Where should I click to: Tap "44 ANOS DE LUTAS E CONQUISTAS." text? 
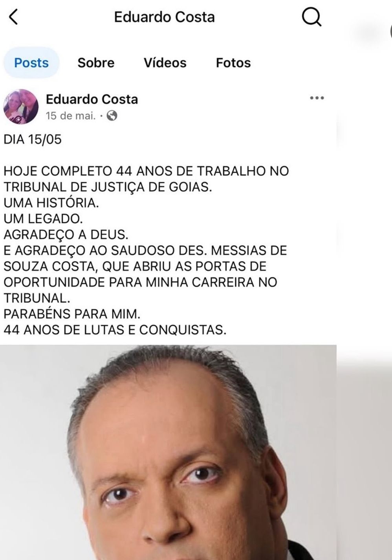click(115, 330)
